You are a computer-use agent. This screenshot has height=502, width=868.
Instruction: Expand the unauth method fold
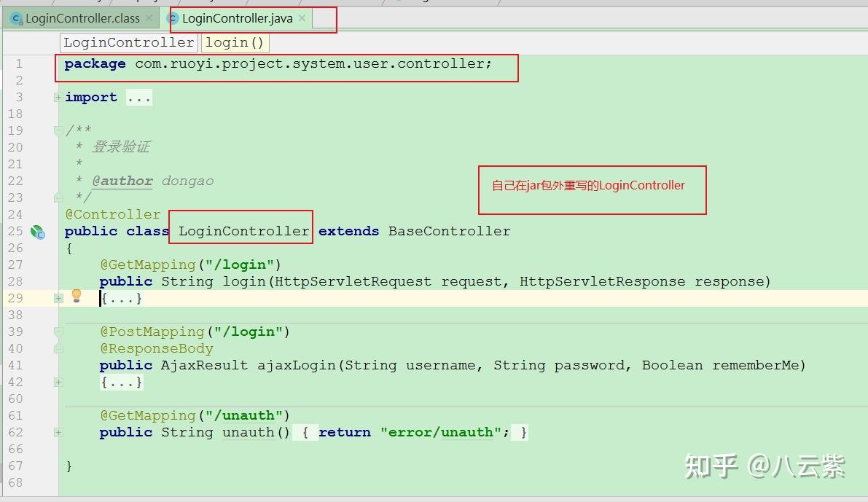click(x=58, y=432)
